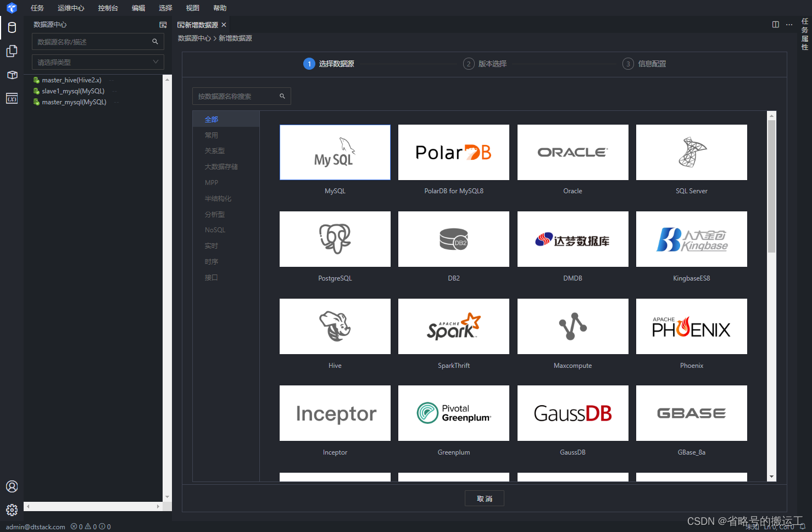Select the Phoenix data source card
812x532 pixels.
(692, 326)
